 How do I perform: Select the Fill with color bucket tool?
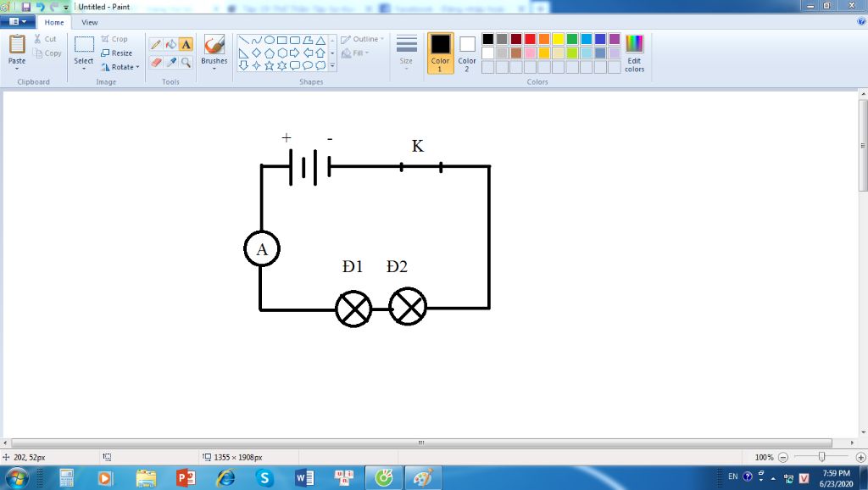pos(171,44)
